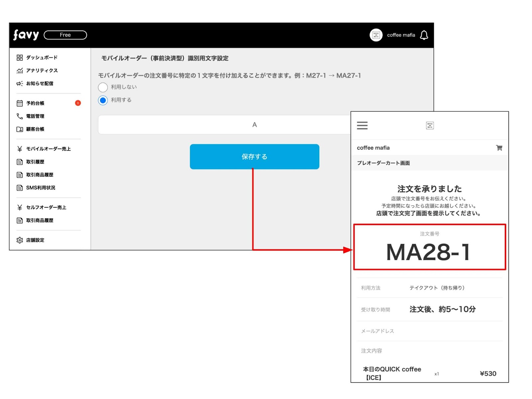
Task: Open 取引履歴 in sidebar
Action: click(x=35, y=162)
